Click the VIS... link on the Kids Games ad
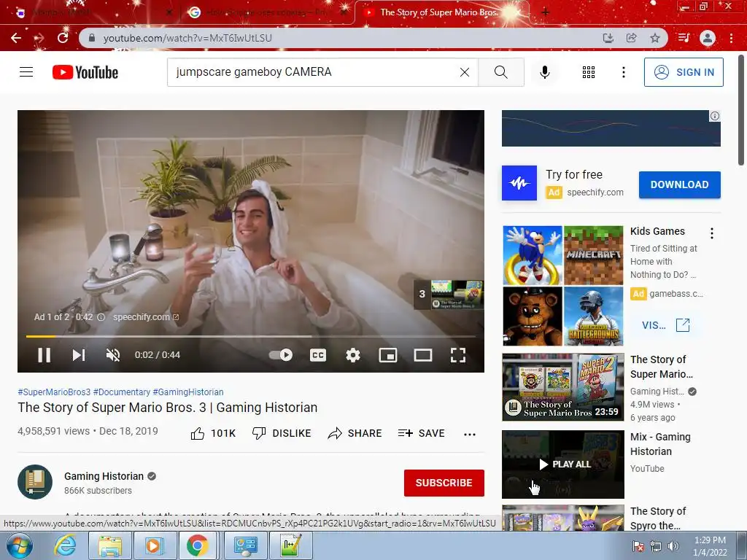 (x=665, y=325)
